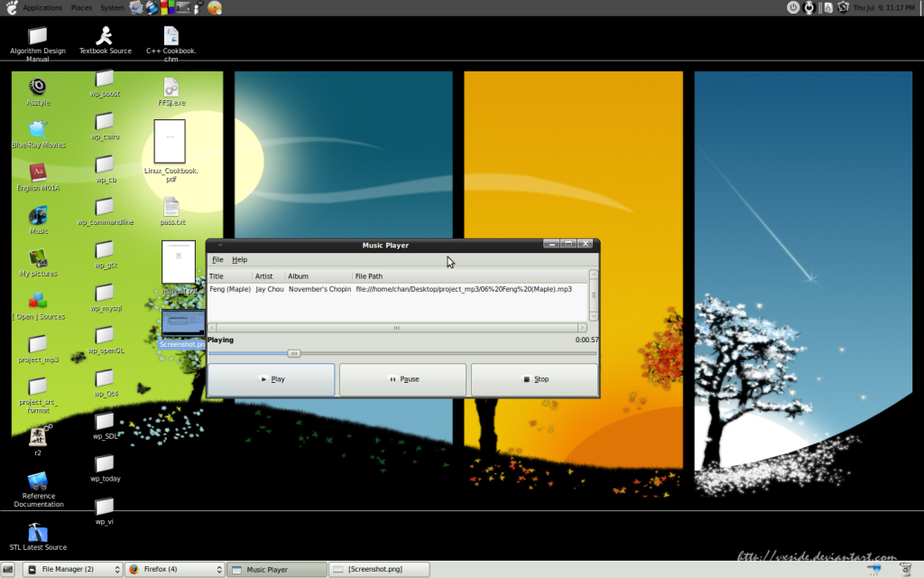Click the Show Desktop icon in bottom panel
Screen dimensions: 924x578
8,570
